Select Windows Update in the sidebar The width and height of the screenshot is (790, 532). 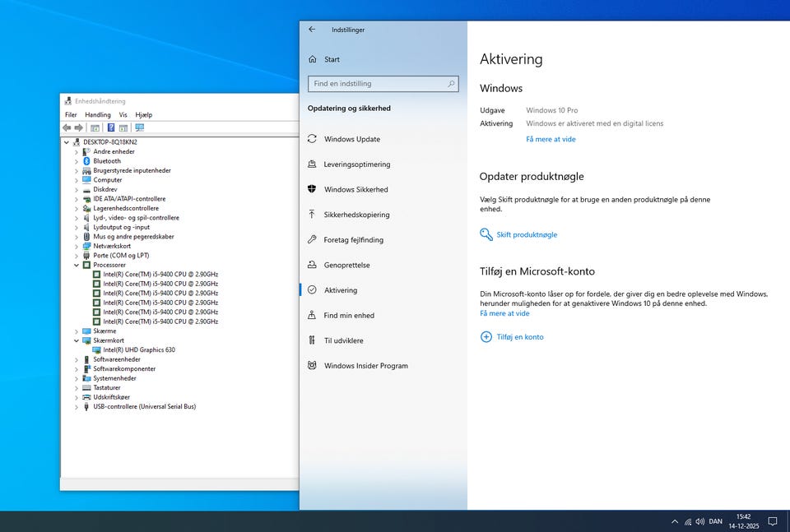pyautogui.click(x=351, y=139)
